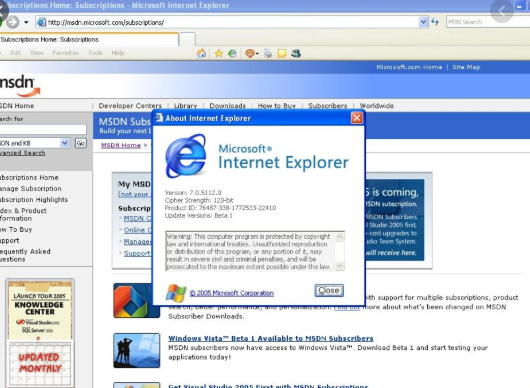
Task: Close the About Internet Explorer dialog with X
Action: pos(357,118)
